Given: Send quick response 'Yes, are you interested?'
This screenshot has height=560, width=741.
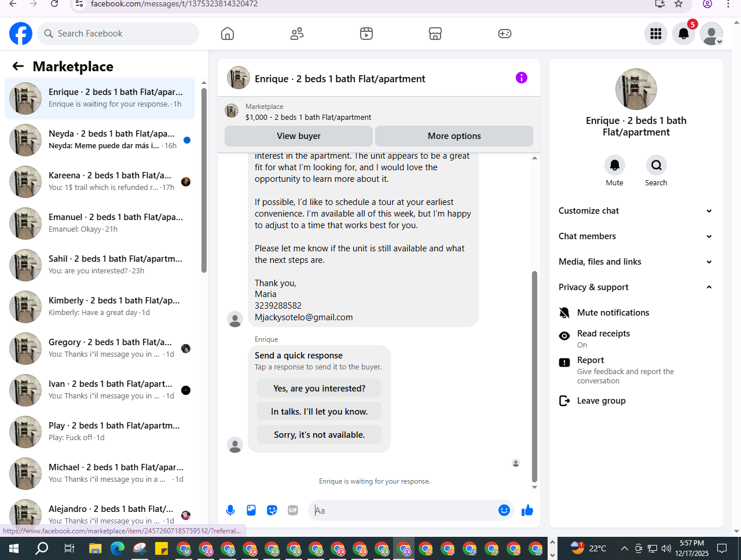Looking at the screenshot, I should point(320,389).
